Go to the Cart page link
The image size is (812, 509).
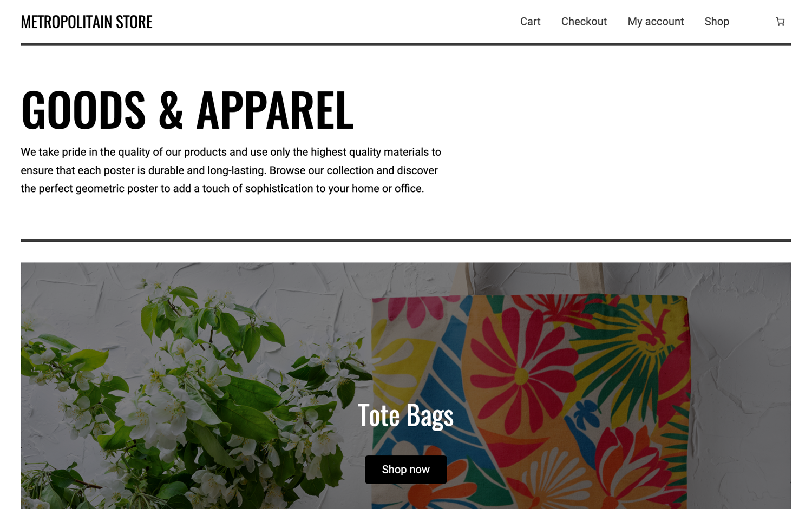click(x=530, y=22)
